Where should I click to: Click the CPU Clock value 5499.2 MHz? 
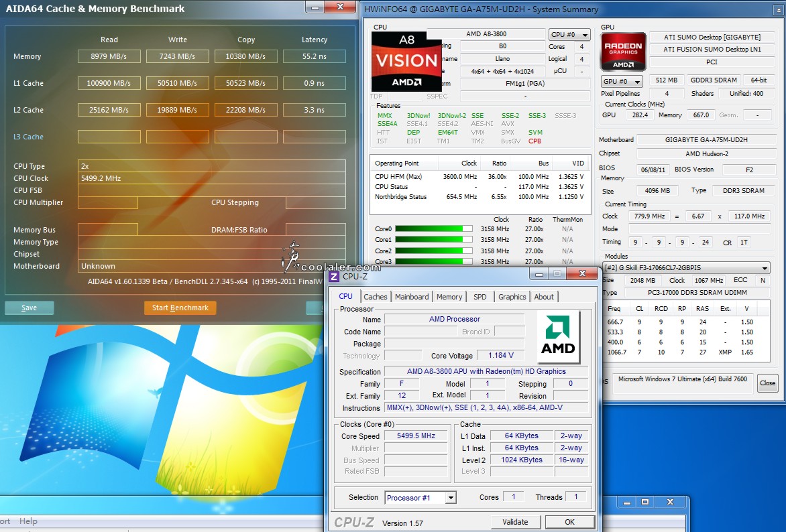tap(211, 178)
